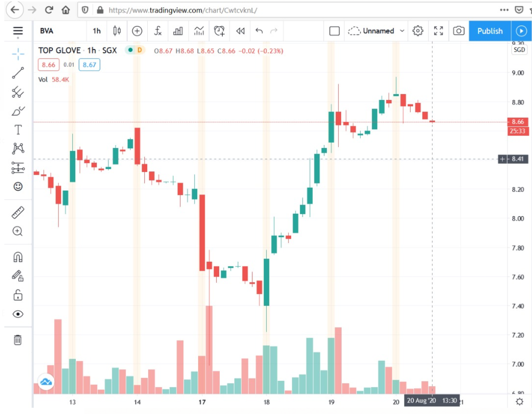Image resolution: width=532 pixels, height=414 pixels.
Task: Open the 1h timeframe interval selector
Action: click(x=96, y=31)
